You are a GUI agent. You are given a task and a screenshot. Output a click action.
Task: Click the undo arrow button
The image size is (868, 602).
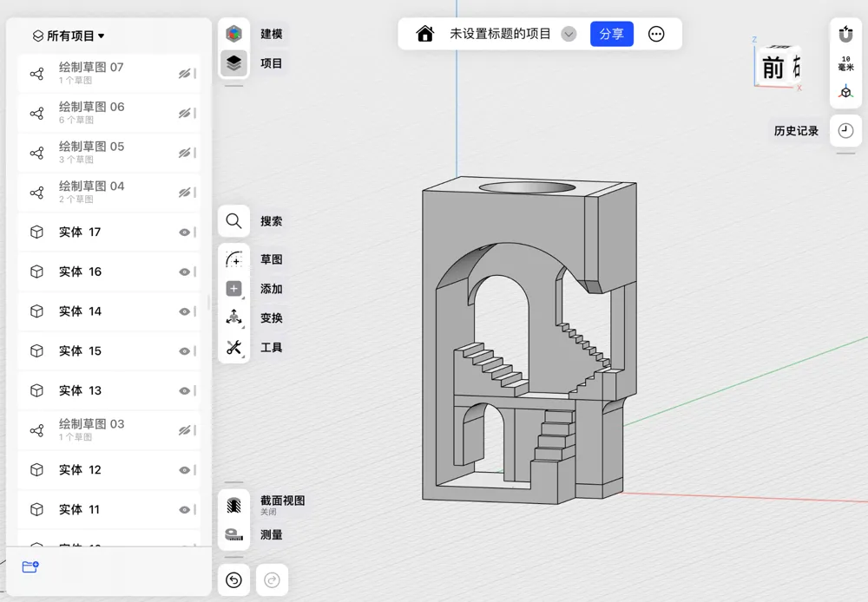coord(233,579)
